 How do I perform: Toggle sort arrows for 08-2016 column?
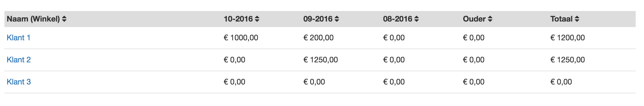(416, 19)
